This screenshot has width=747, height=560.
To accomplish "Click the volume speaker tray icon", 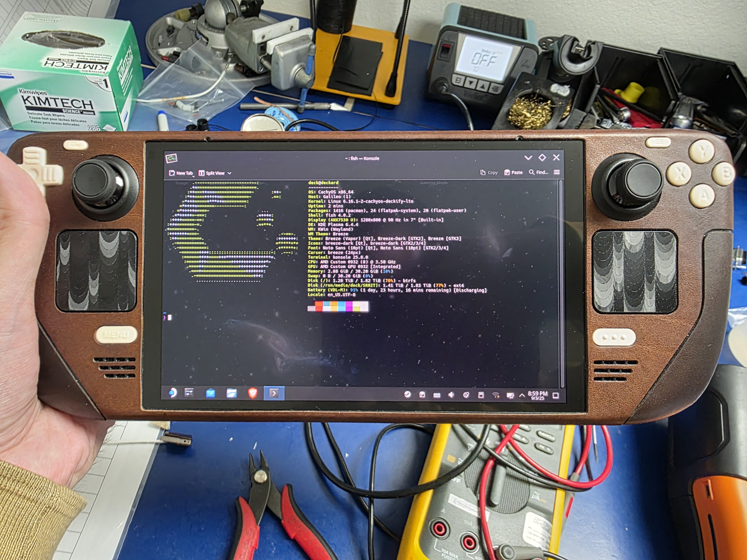I will [451, 395].
